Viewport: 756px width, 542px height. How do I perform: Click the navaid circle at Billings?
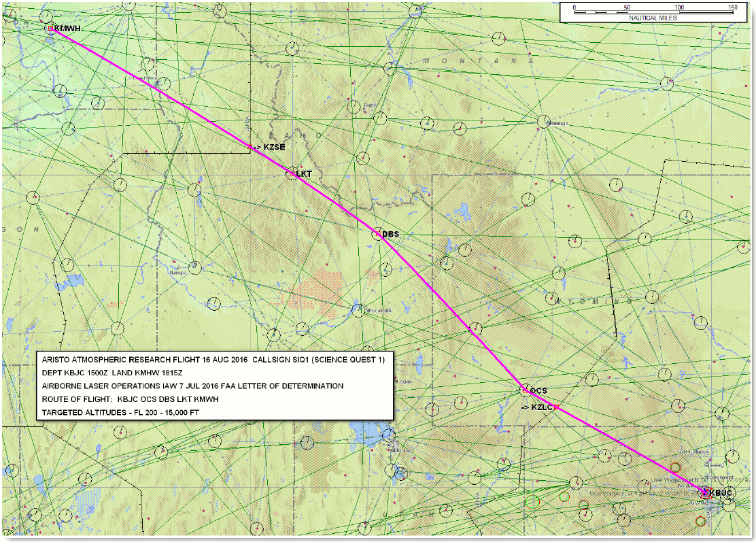543,122
